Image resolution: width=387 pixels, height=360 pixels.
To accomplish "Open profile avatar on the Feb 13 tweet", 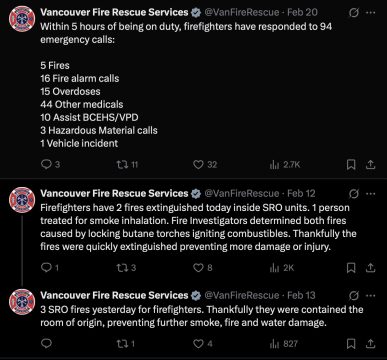I will pos(22,302).
